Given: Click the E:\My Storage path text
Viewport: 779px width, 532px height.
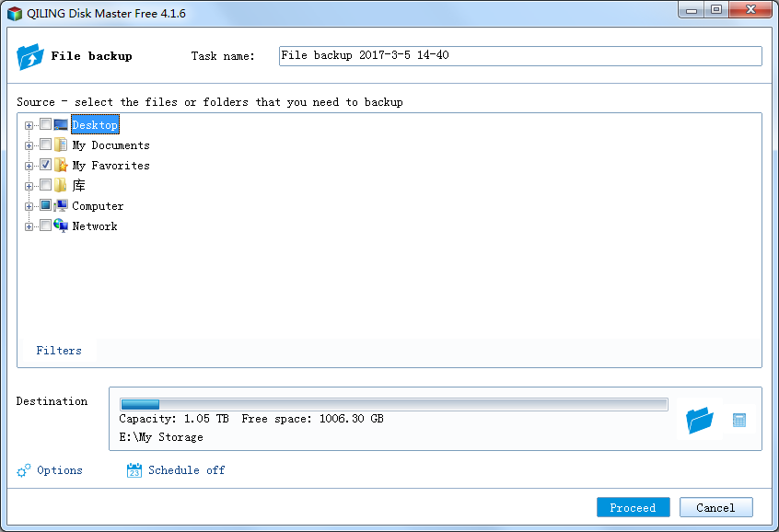Looking at the screenshot, I should coord(161,437).
